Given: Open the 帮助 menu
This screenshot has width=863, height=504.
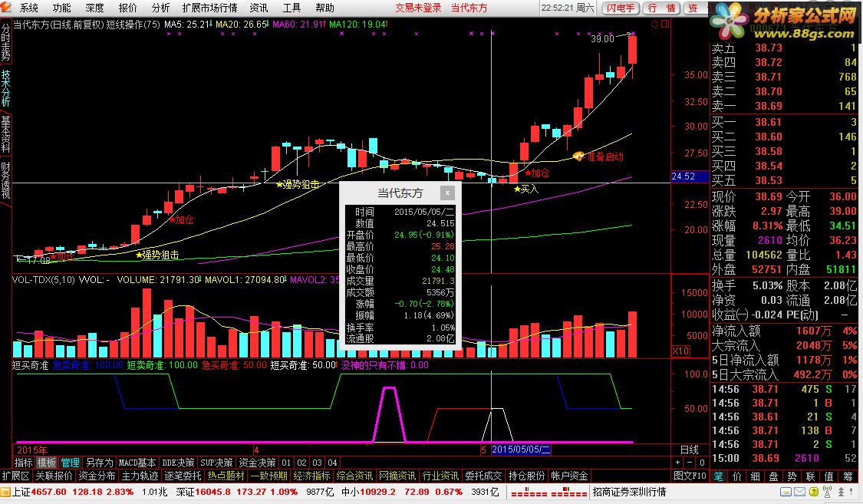Looking at the screenshot, I should [x=324, y=8].
